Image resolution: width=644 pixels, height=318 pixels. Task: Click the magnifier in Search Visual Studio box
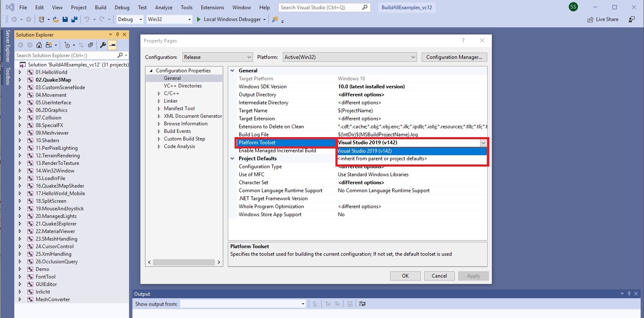click(x=365, y=7)
